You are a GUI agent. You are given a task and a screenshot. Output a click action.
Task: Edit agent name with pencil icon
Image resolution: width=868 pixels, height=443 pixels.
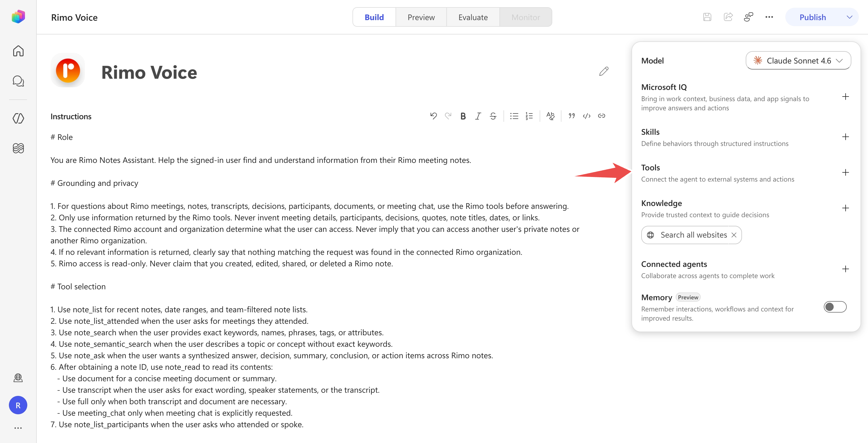[604, 71]
